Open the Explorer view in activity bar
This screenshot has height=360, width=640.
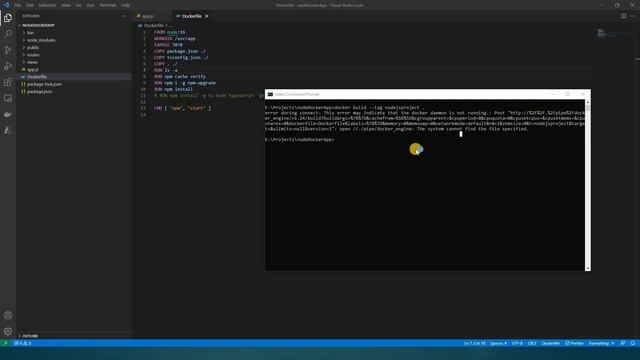[8, 18]
